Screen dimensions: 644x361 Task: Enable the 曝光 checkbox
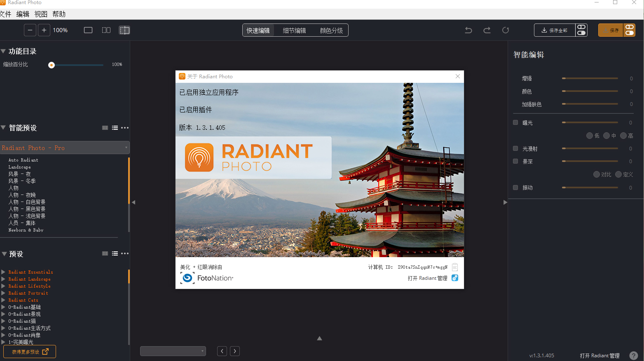(x=515, y=122)
